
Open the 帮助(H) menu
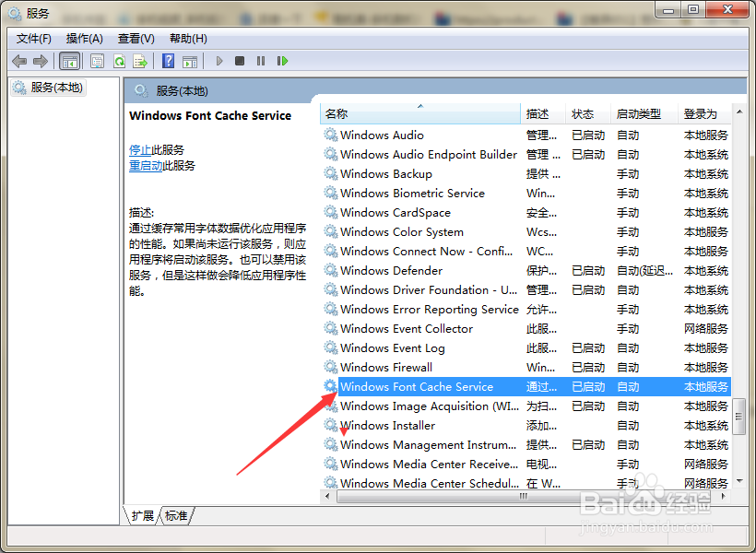tap(188, 39)
